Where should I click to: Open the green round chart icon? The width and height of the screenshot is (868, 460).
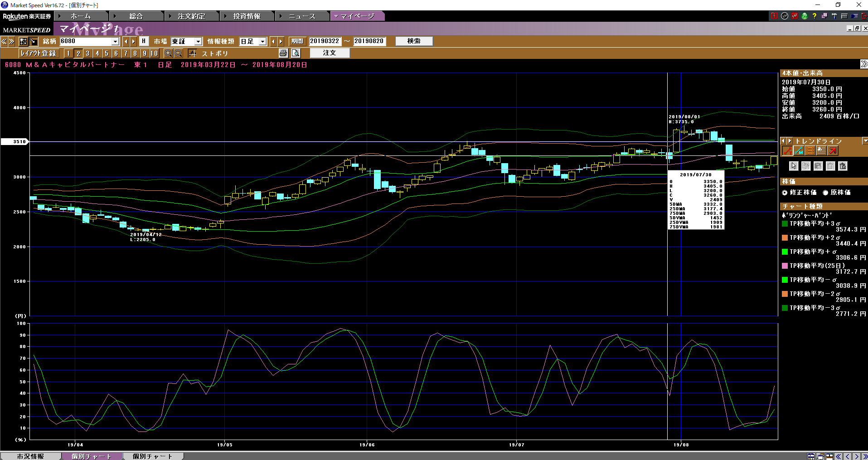[805, 16]
